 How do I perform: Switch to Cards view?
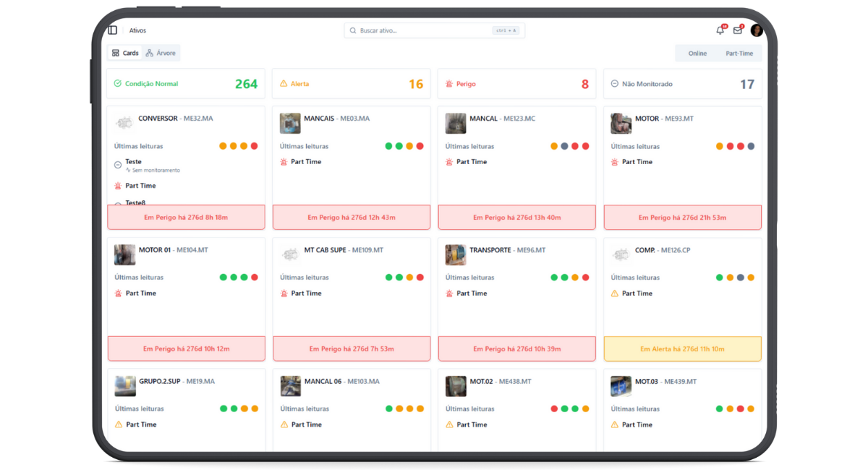pos(125,53)
